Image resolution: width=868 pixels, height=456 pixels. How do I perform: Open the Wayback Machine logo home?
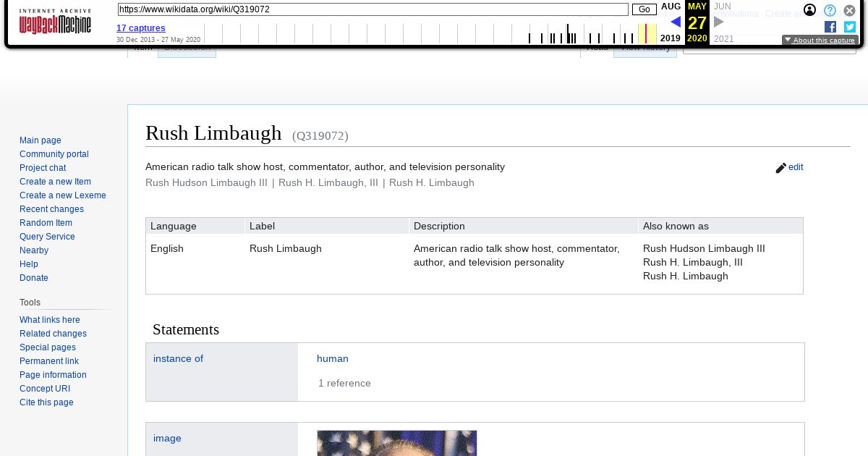[x=55, y=22]
